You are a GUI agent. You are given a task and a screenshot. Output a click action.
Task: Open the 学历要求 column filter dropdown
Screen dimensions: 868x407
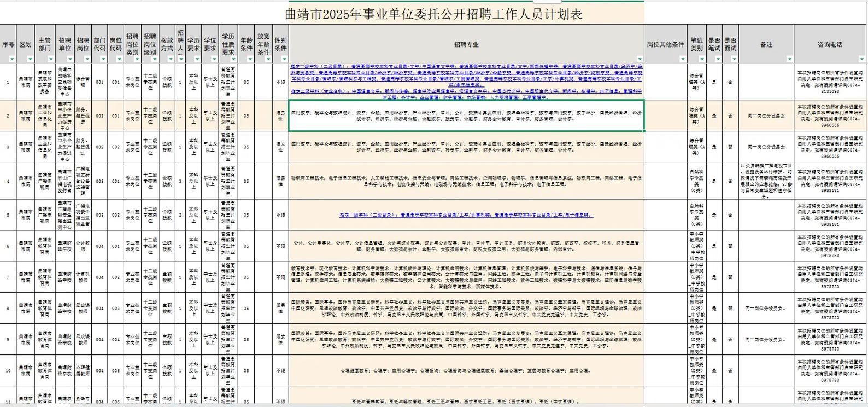click(x=198, y=59)
